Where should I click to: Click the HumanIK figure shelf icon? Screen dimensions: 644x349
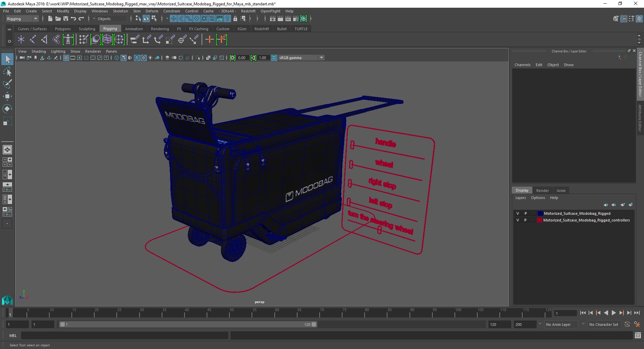(x=68, y=40)
